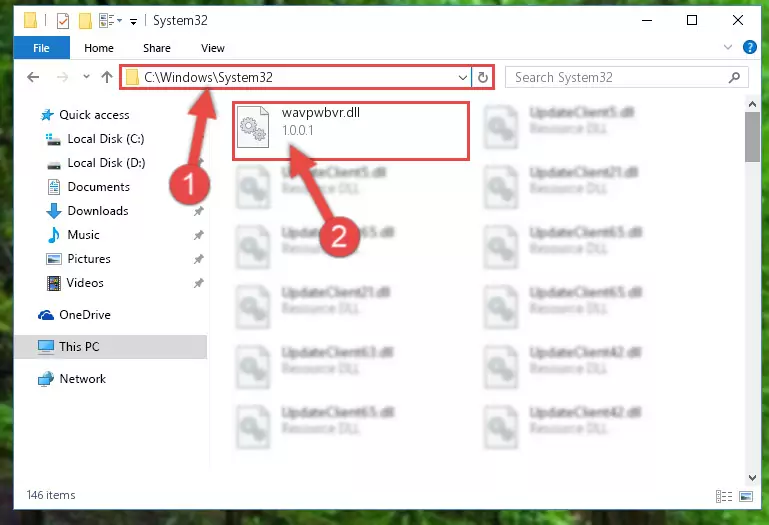This screenshot has height=525, width=769.
Task: Switch to the View ribbon tab
Action: pos(212,48)
